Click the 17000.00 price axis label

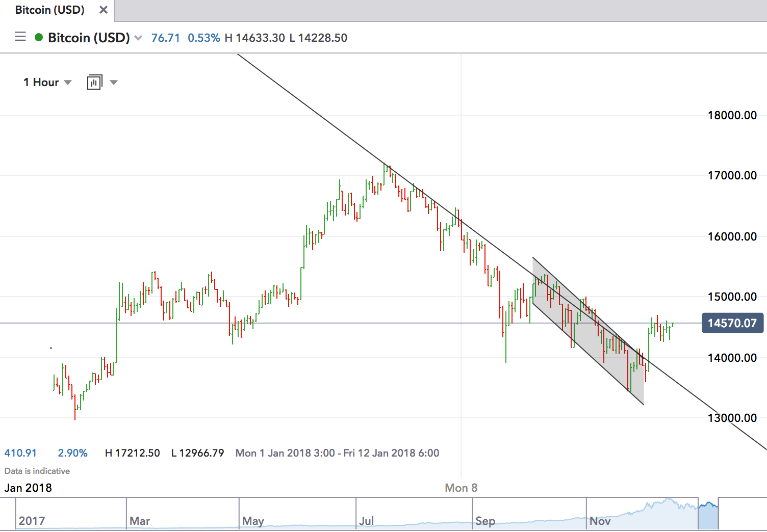732,175
